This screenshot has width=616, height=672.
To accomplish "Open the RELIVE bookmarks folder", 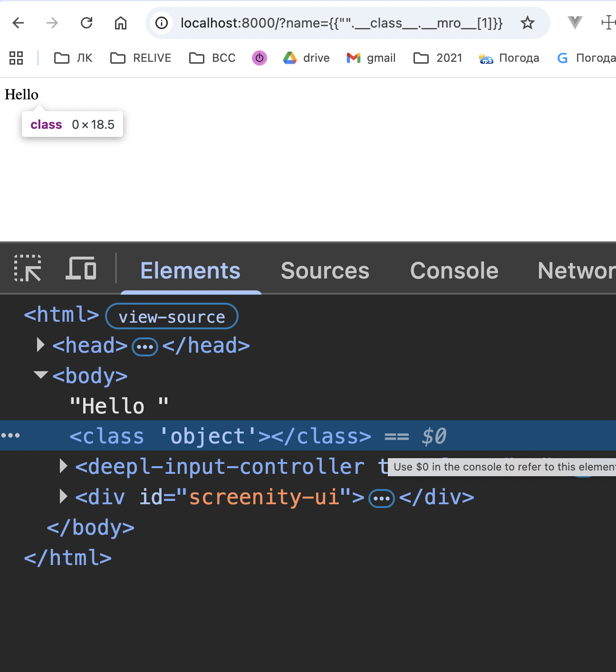I will pos(141,58).
